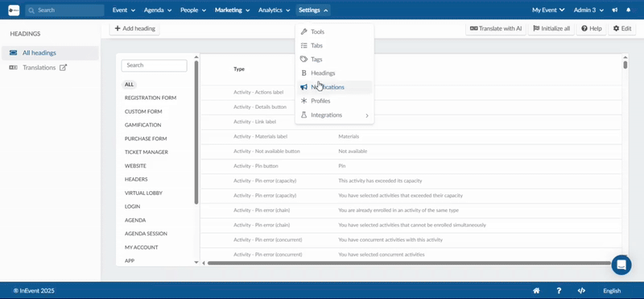
Task: Click Translate with AI button
Action: [496, 29]
